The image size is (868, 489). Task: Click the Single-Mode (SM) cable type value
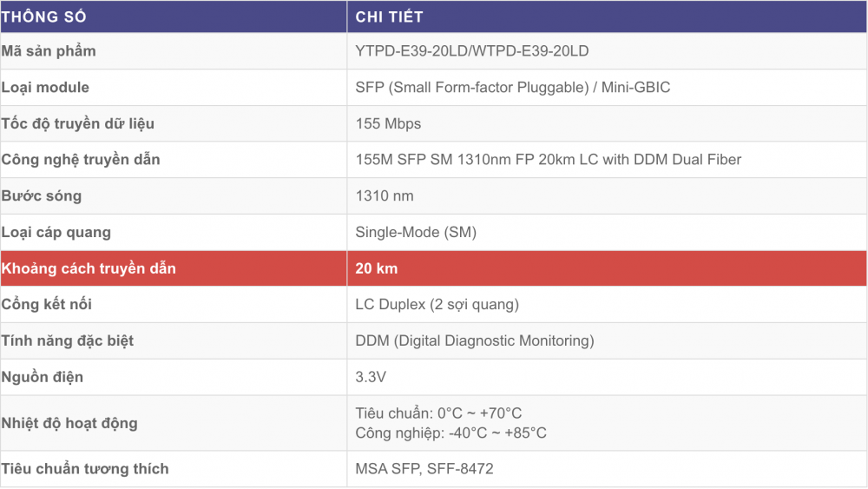tap(416, 232)
